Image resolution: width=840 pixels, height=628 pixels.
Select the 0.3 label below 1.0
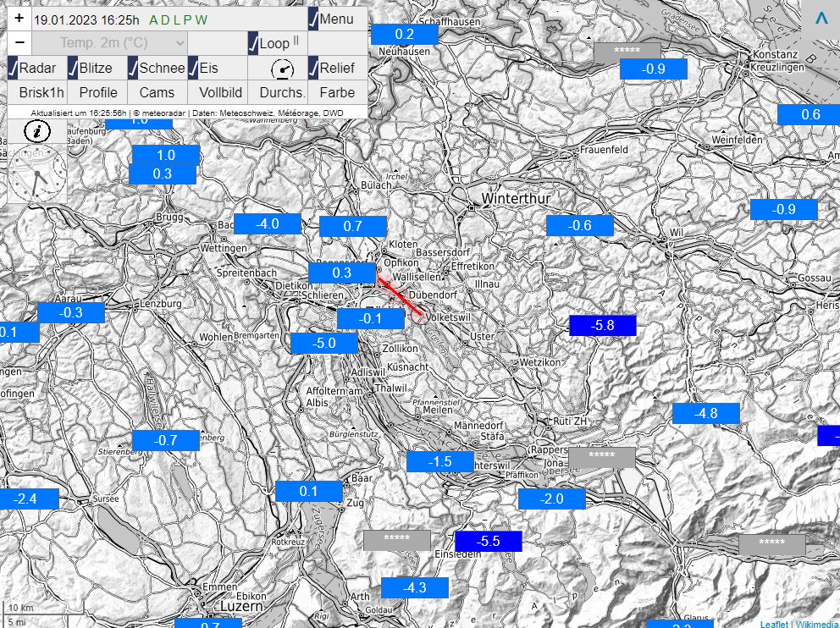click(163, 174)
